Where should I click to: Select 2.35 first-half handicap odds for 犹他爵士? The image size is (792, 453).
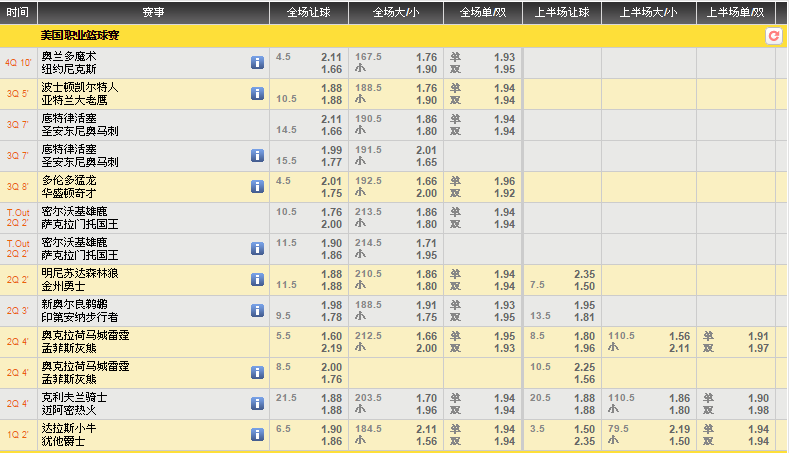point(584,441)
